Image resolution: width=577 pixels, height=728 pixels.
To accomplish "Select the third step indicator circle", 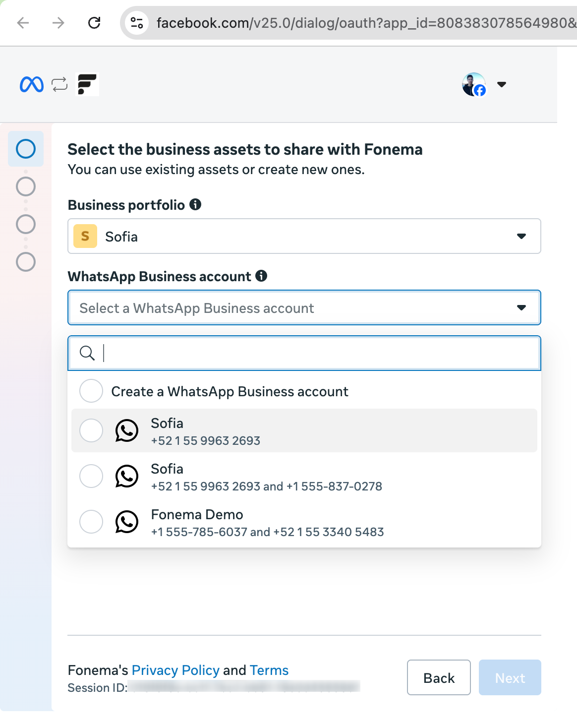I will (x=26, y=224).
